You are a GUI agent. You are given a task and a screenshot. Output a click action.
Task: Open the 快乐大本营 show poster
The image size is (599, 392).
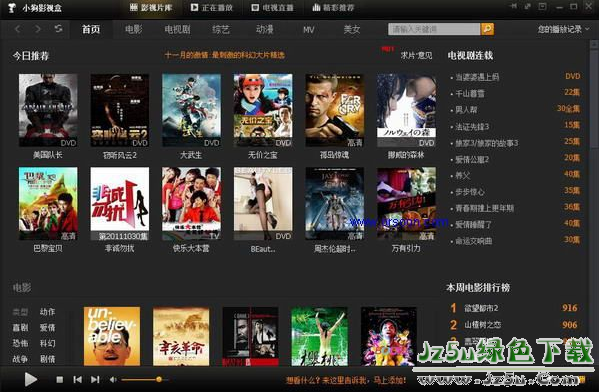pos(191,203)
